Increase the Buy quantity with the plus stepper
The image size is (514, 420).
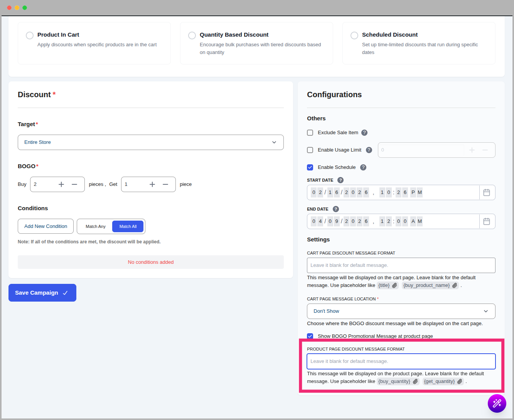(61, 184)
